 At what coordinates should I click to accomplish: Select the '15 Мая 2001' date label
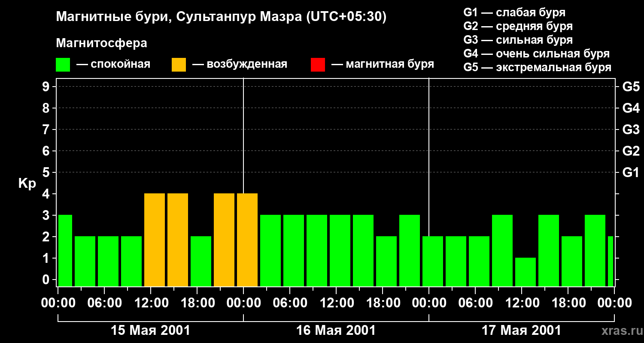click(x=150, y=331)
